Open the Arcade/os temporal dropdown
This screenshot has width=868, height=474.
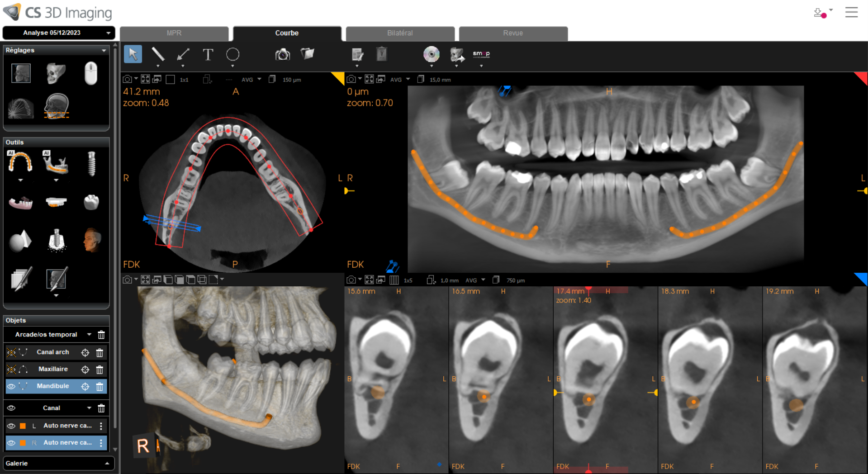tap(89, 335)
